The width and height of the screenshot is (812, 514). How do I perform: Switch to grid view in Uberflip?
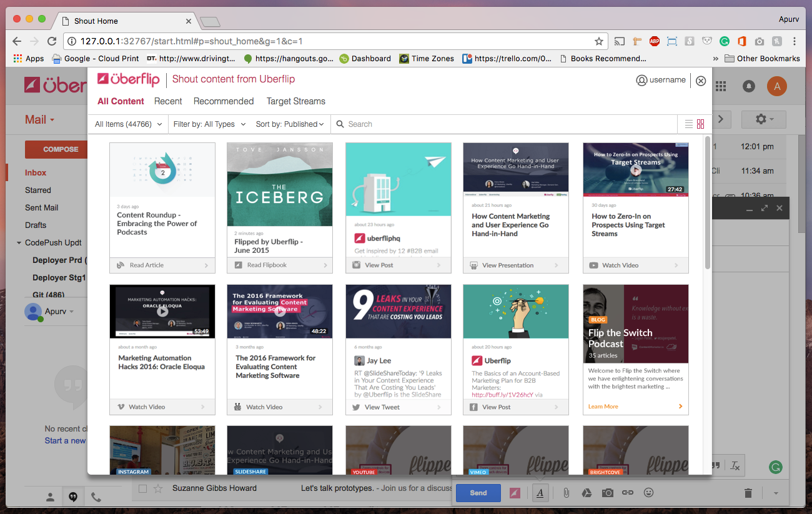(x=700, y=124)
